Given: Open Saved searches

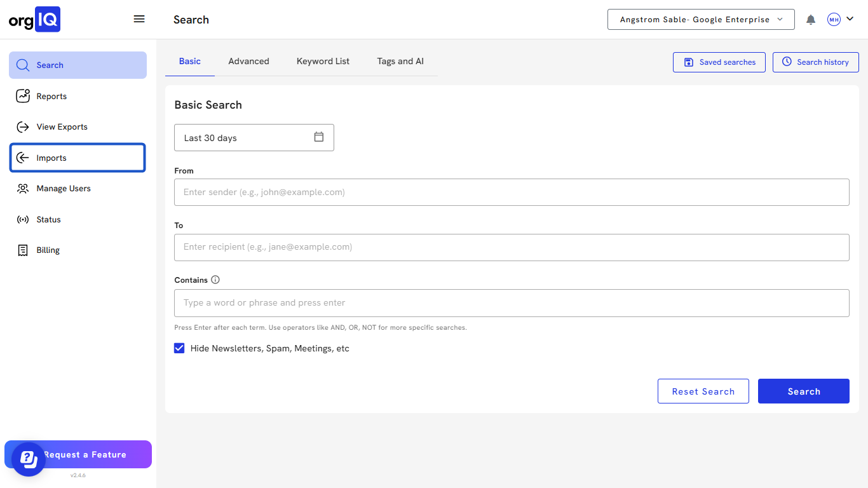Looking at the screenshot, I should pyautogui.click(x=719, y=62).
